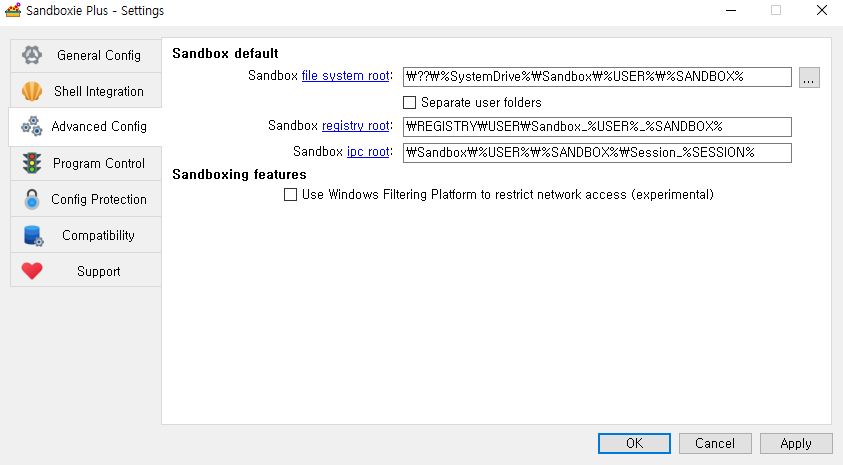
Task: Toggle Use Windows Filtering Platform checkbox
Action: 290,195
